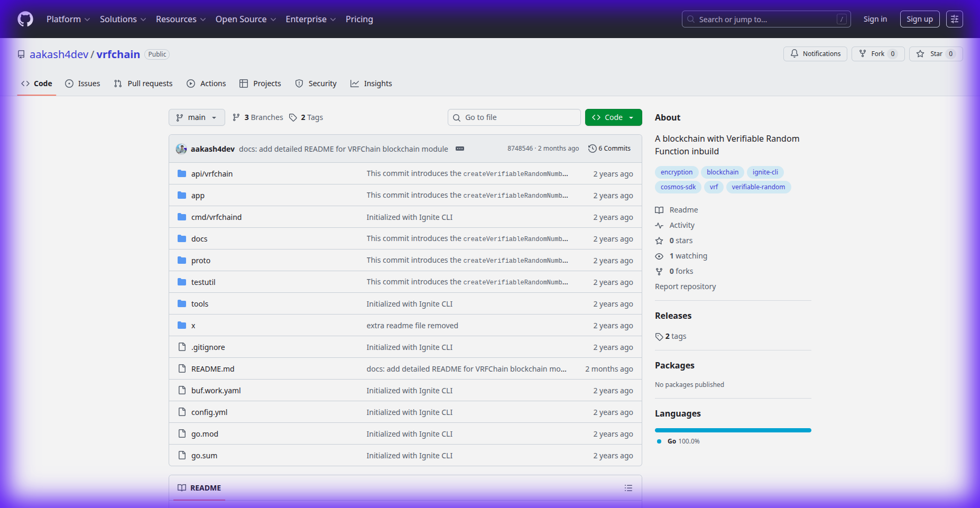The height and width of the screenshot is (508, 980).
Task: Open the README.md file link
Action: [212, 369]
